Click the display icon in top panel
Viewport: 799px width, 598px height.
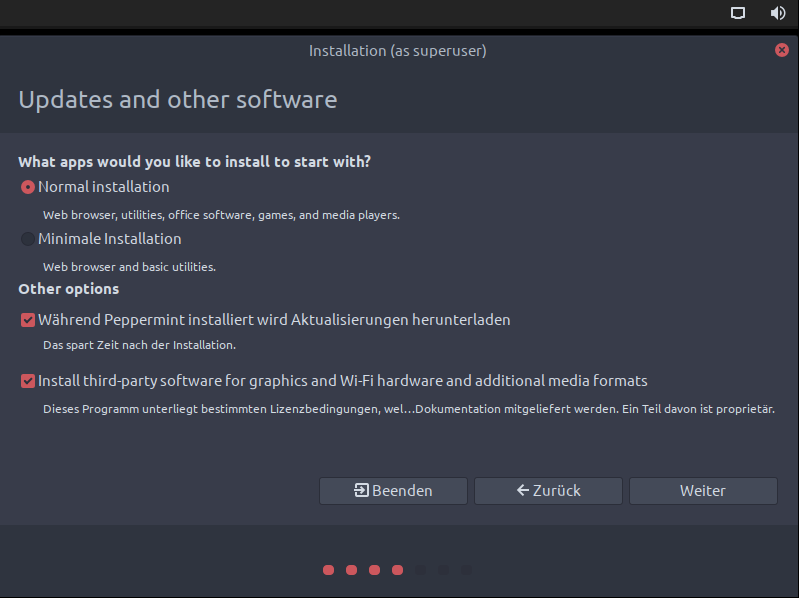coord(738,13)
